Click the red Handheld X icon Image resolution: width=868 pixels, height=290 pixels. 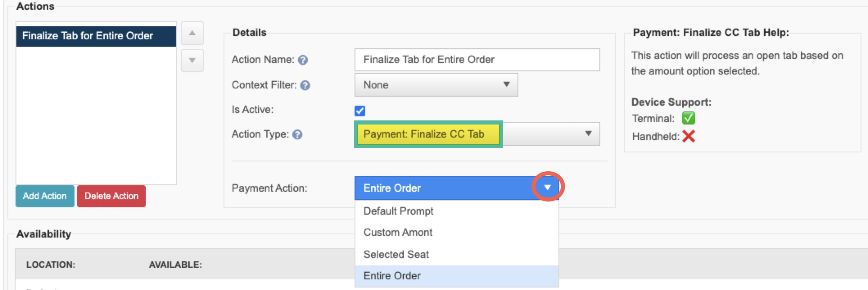[x=689, y=136]
